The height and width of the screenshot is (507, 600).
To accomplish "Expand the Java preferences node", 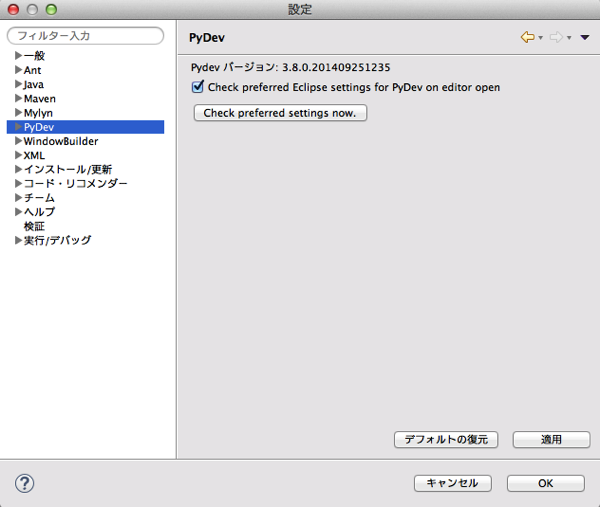I will (x=18, y=85).
